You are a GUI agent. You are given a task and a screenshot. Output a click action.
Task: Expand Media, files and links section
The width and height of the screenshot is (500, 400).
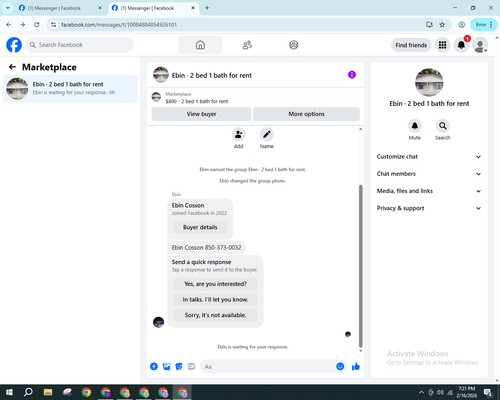(x=429, y=191)
